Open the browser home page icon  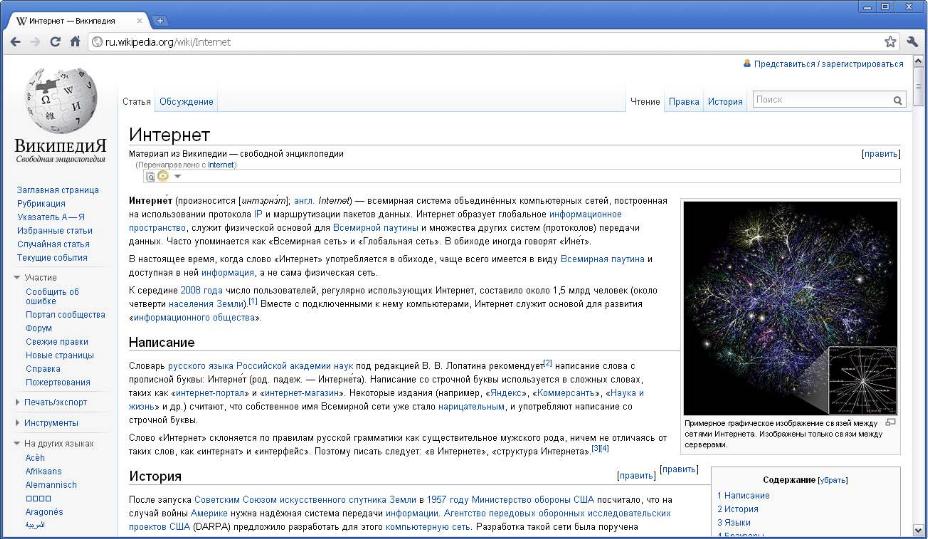pyautogui.click(x=75, y=42)
